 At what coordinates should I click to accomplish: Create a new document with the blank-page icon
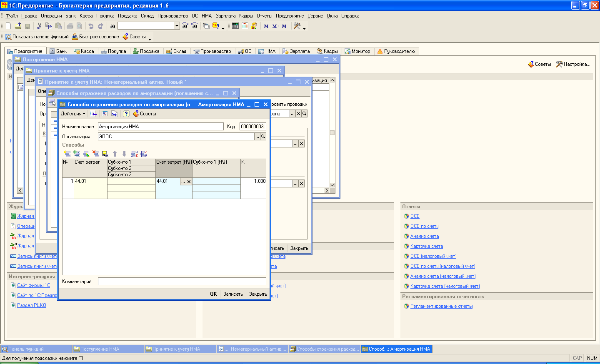pos(8,26)
